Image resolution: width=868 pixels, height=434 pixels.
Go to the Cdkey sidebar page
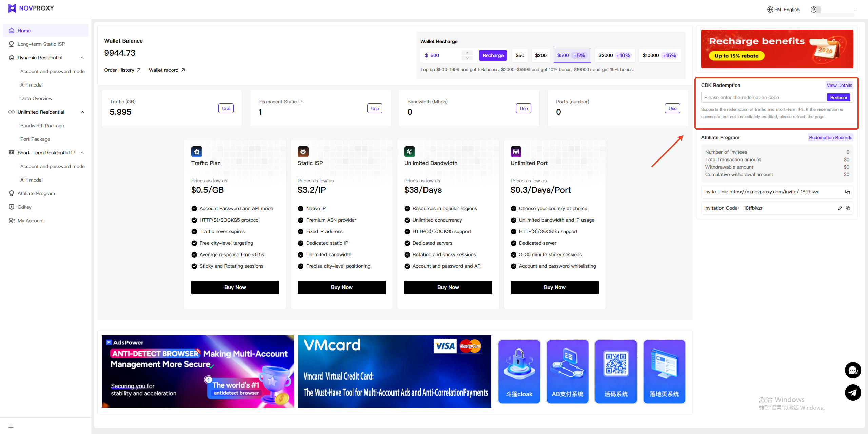coord(24,207)
